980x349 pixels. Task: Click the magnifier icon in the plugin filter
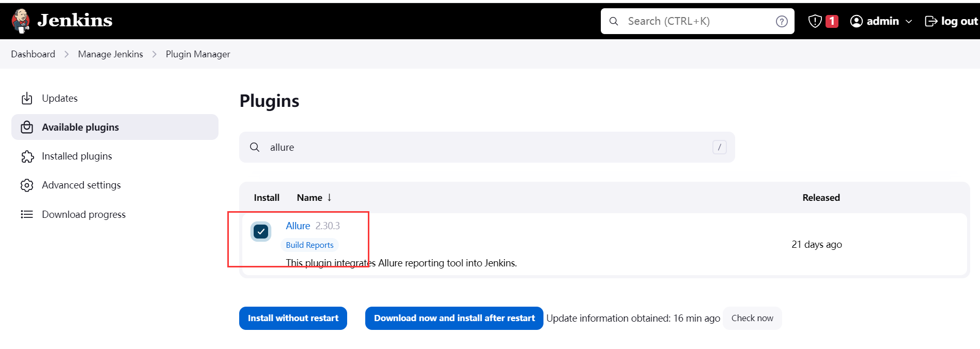(x=255, y=147)
